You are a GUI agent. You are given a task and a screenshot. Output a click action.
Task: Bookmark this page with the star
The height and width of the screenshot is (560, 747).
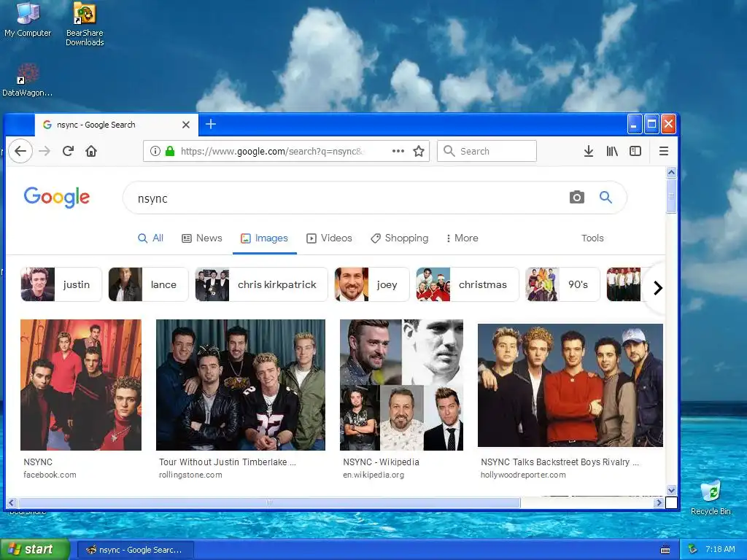(x=418, y=151)
